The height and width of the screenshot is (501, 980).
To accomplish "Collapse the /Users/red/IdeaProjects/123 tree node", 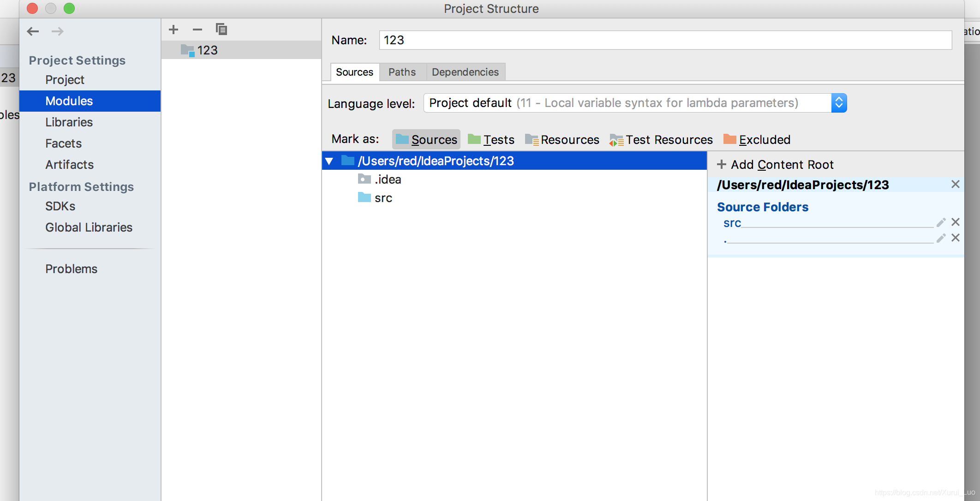I will coord(329,161).
